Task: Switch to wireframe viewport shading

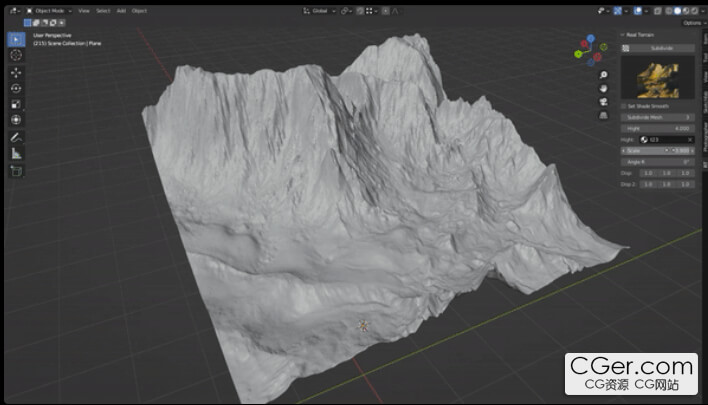Action: (669, 11)
